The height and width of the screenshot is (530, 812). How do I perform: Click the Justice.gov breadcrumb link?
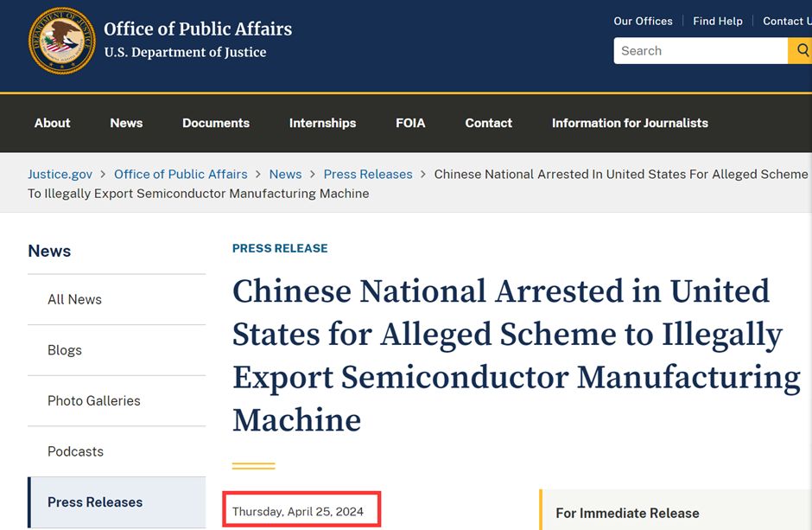pos(60,174)
